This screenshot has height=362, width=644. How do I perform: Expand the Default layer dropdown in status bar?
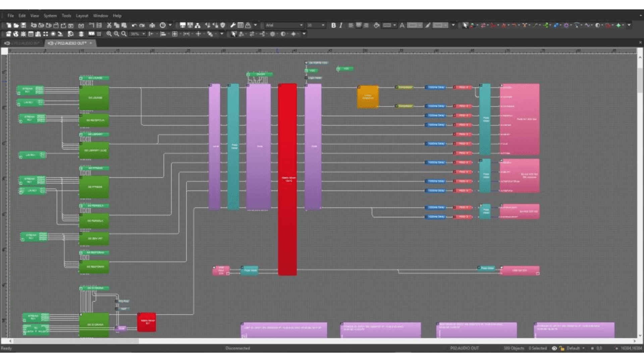[583, 348]
